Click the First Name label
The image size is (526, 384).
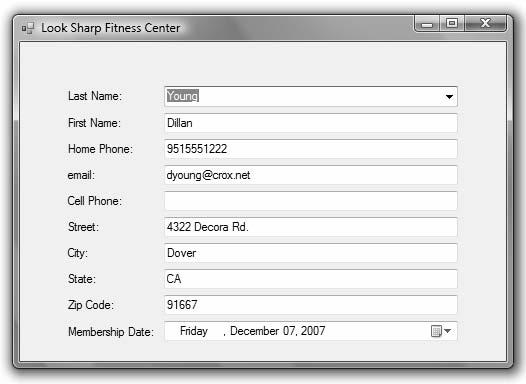(94, 123)
